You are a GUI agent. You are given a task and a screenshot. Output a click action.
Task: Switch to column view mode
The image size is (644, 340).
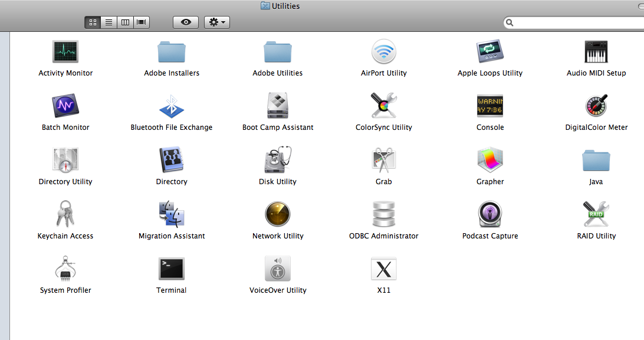click(125, 22)
